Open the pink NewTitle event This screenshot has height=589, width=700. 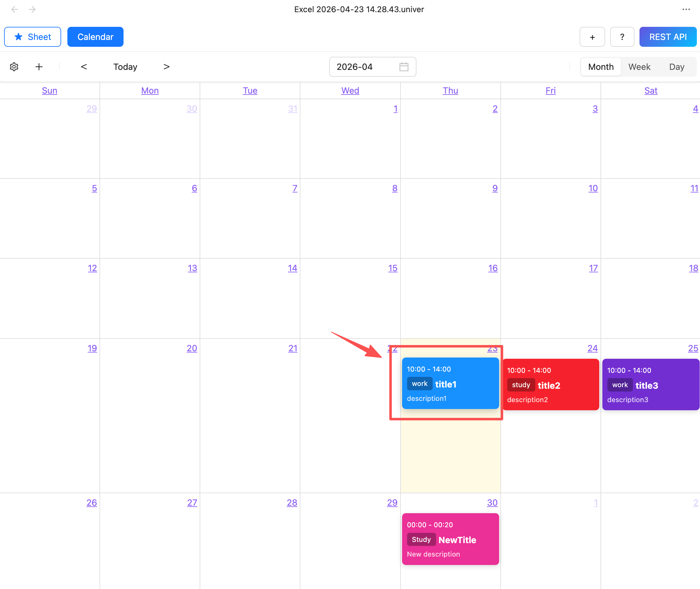pyautogui.click(x=450, y=539)
